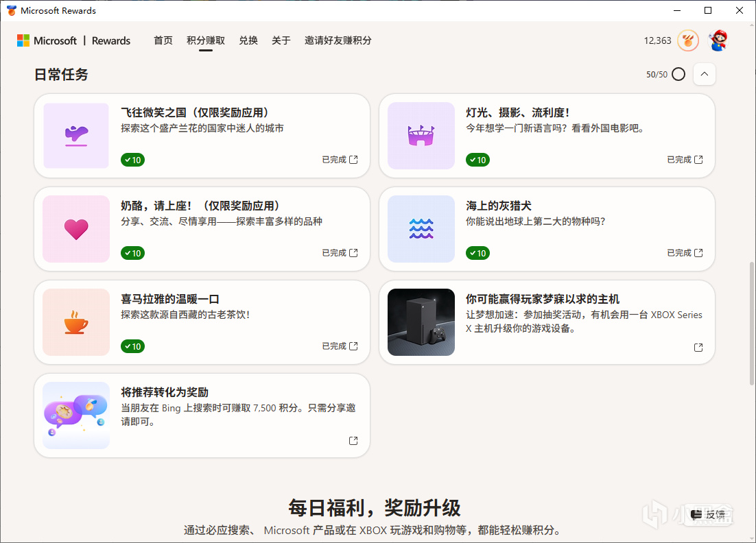Click the 反馈 feedback button
The width and height of the screenshot is (756, 543).
coord(708,515)
